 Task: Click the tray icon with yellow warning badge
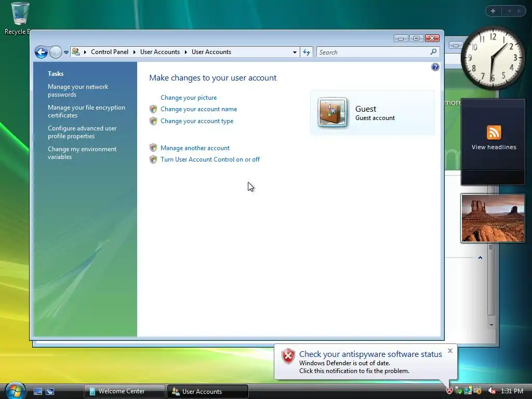[x=477, y=391]
